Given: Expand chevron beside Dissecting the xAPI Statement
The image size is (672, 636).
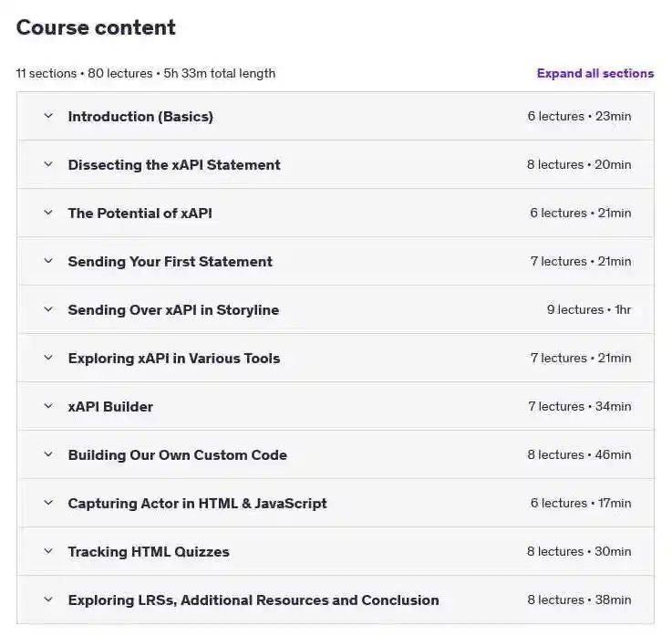Looking at the screenshot, I should point(48,164).
